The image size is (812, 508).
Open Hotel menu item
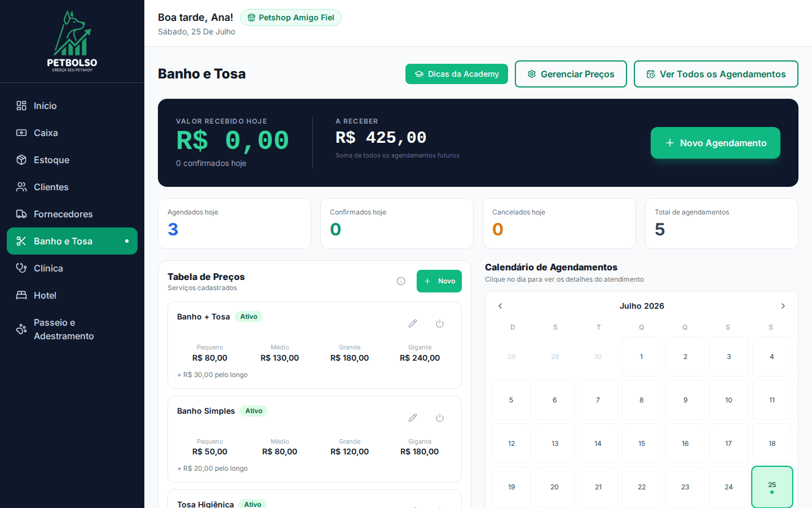(x=72, y=295)
